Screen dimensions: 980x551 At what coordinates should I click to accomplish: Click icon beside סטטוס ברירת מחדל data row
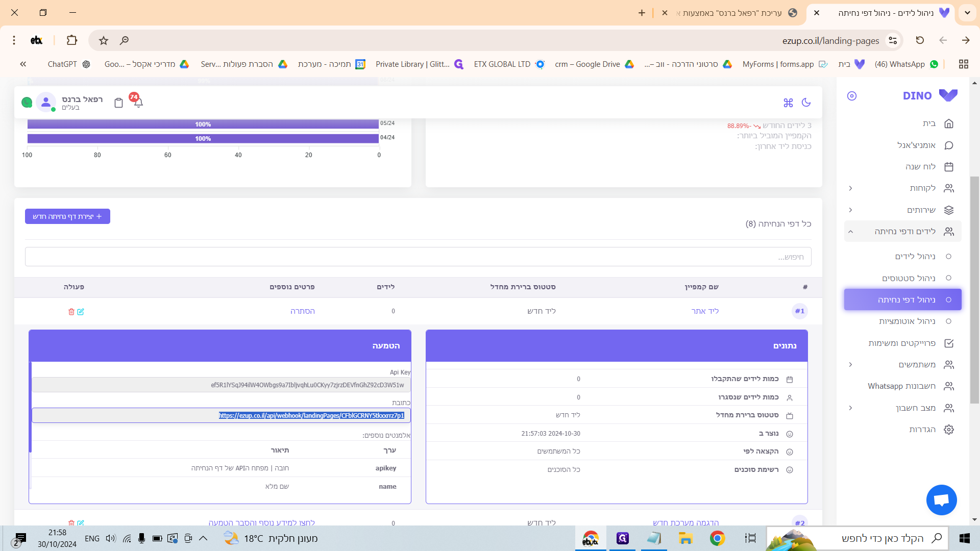point(790,415)
